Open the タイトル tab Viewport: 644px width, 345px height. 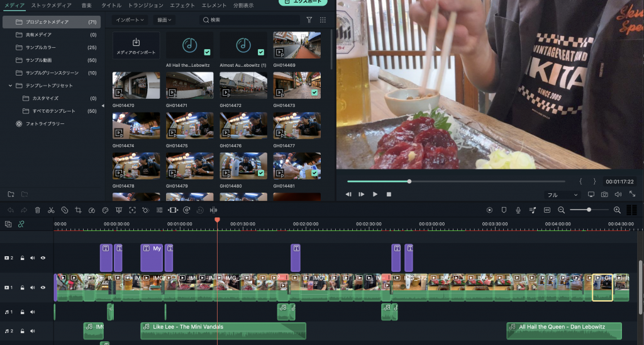click(111, 5)
